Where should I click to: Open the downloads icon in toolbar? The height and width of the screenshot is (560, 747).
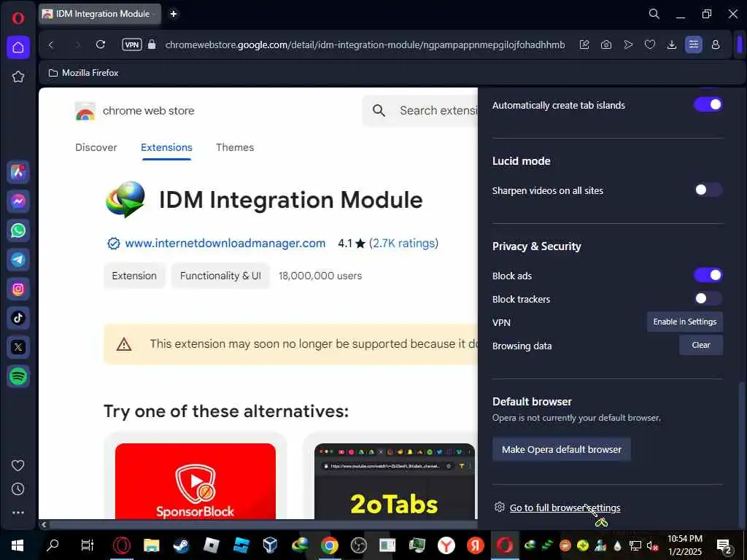[x=672, y=44]
